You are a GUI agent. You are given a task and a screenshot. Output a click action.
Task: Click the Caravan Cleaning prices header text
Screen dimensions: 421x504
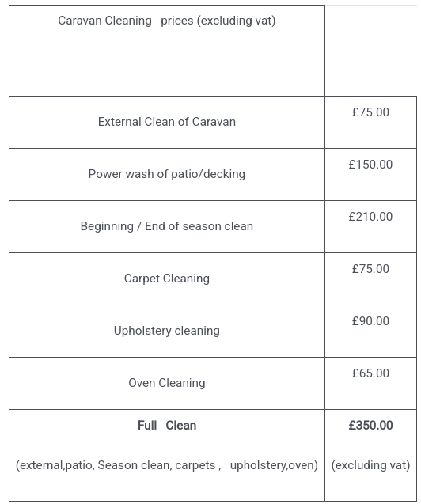click(x=166, y=21)
